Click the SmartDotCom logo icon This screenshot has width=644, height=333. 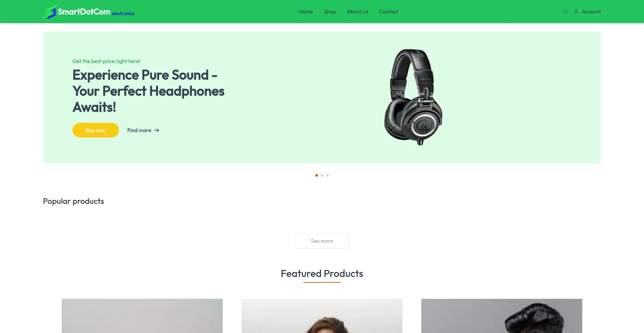50,12
